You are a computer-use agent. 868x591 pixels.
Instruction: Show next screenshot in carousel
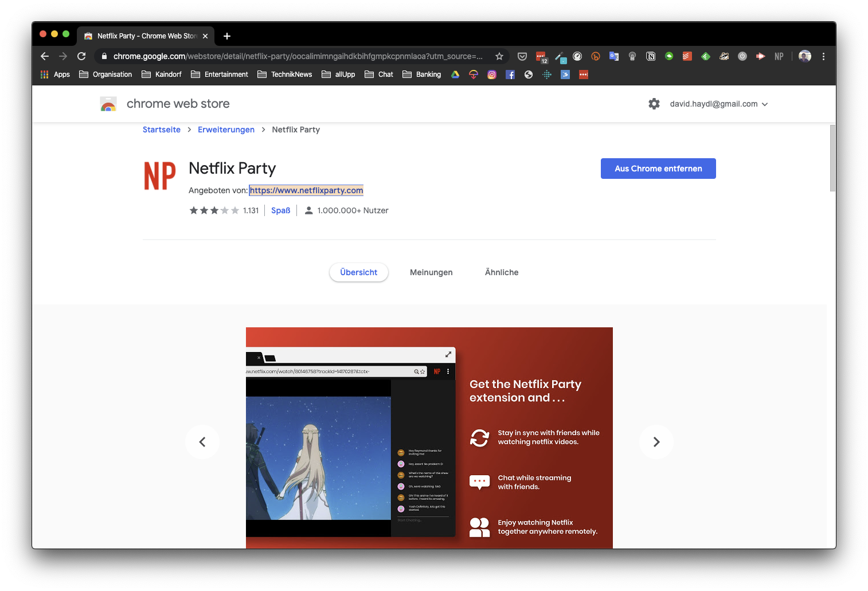656,442
